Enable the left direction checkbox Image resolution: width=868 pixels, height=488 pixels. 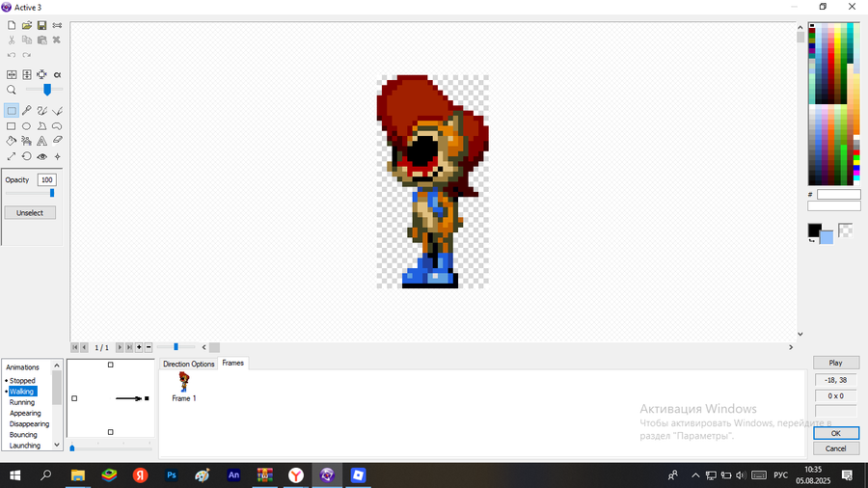coord(74,398)
